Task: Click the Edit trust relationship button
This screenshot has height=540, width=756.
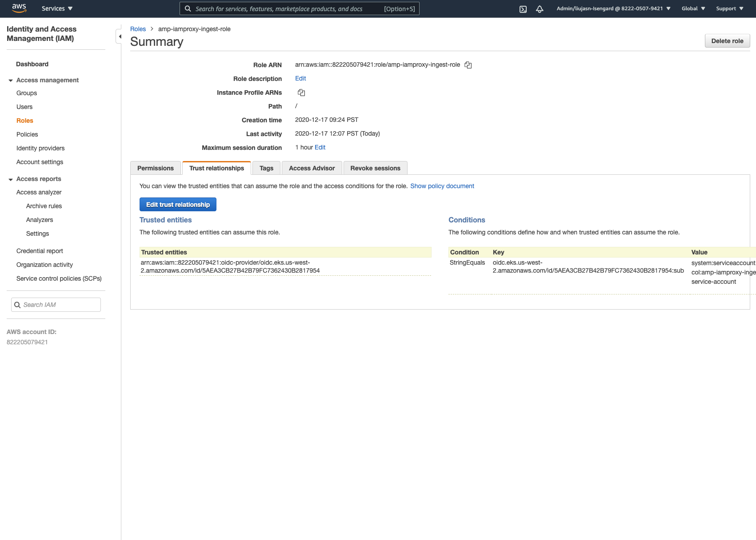Action: click(x=178, y=205)
